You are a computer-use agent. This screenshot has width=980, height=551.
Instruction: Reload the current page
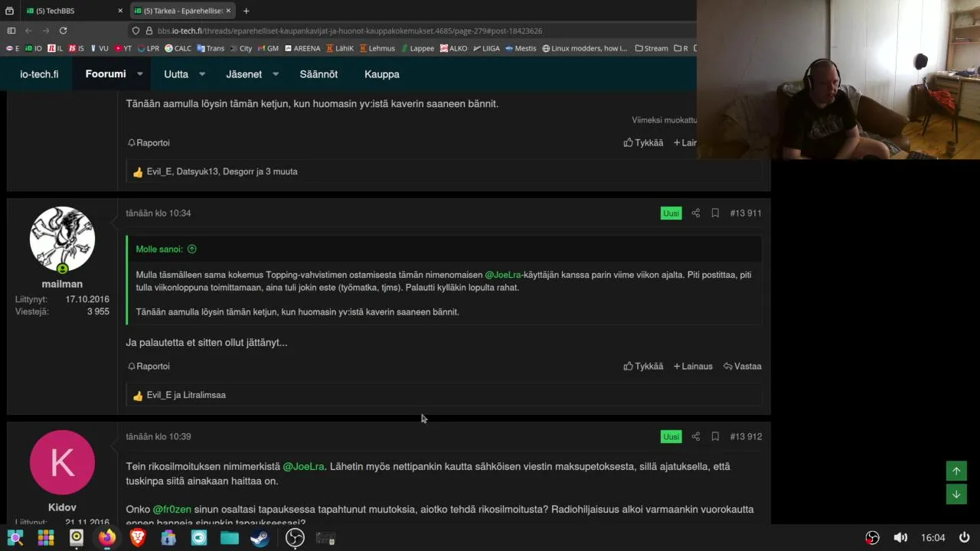(63, 31)
